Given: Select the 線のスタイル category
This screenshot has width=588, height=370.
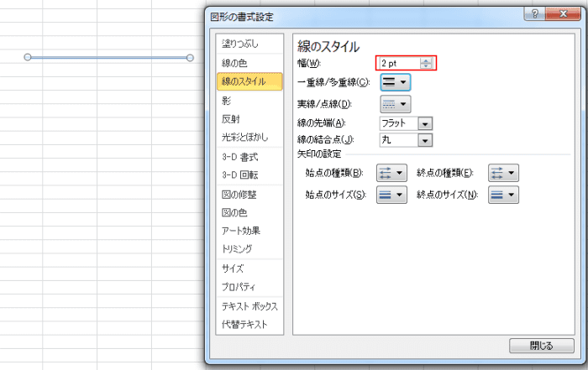Looking at the screenshot, I should 249,81.
